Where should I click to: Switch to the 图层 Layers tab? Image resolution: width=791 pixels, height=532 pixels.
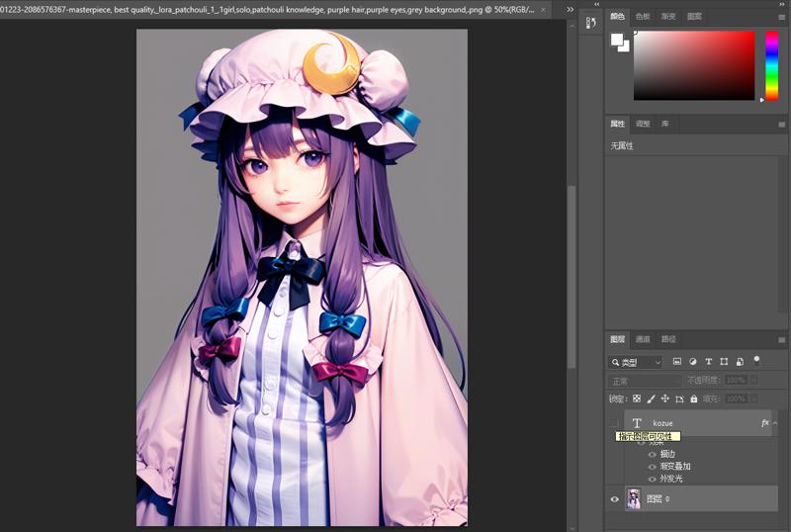coord(617,339)
